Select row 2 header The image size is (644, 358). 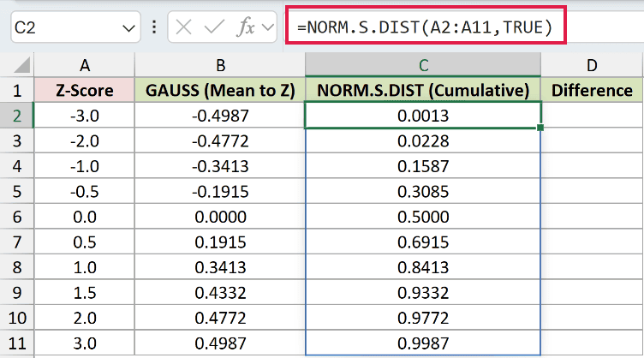[17, 116]
